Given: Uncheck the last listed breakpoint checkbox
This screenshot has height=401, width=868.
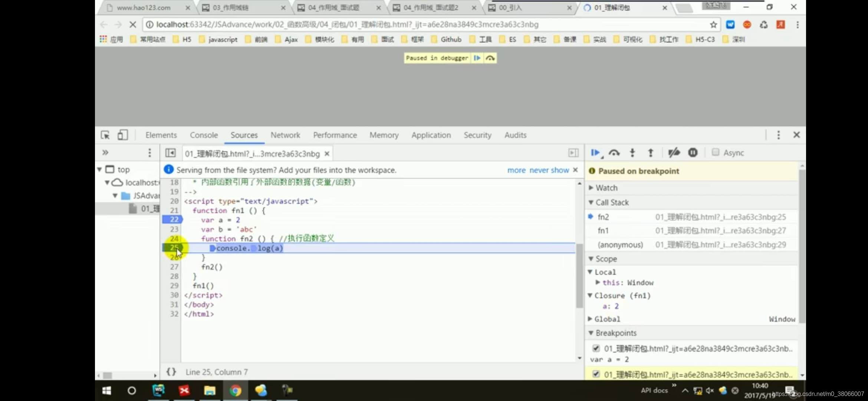Looking at the screenshot, I should [x=596, y=374].
